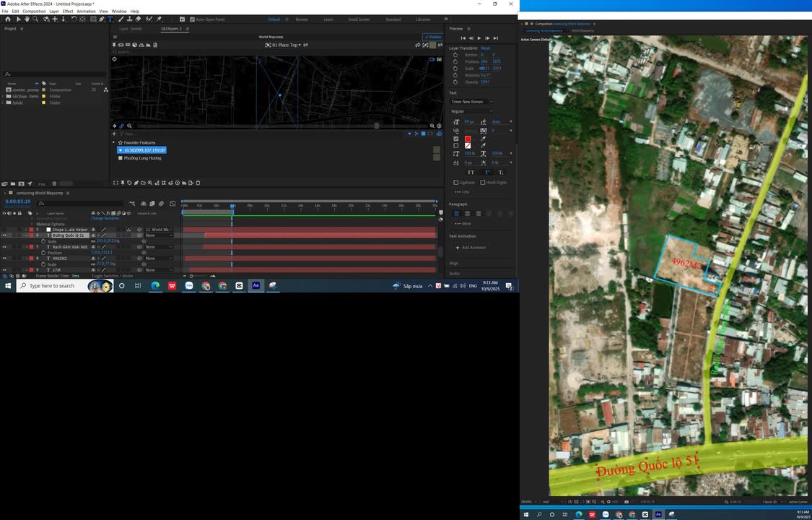This screenshot has width=812, height=520.
Task: Tick the Hindi Digits checkbox
Action: (x=483, y=183)
